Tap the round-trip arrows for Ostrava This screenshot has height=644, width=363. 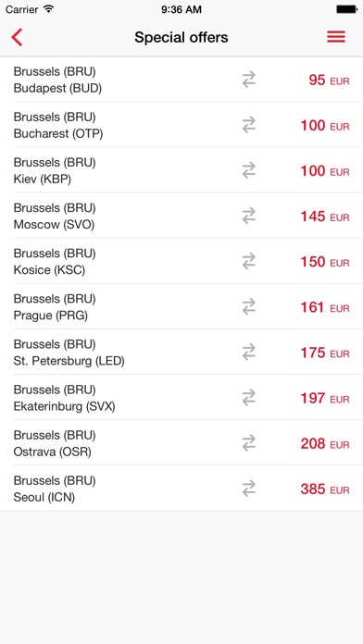pos(249,443)
